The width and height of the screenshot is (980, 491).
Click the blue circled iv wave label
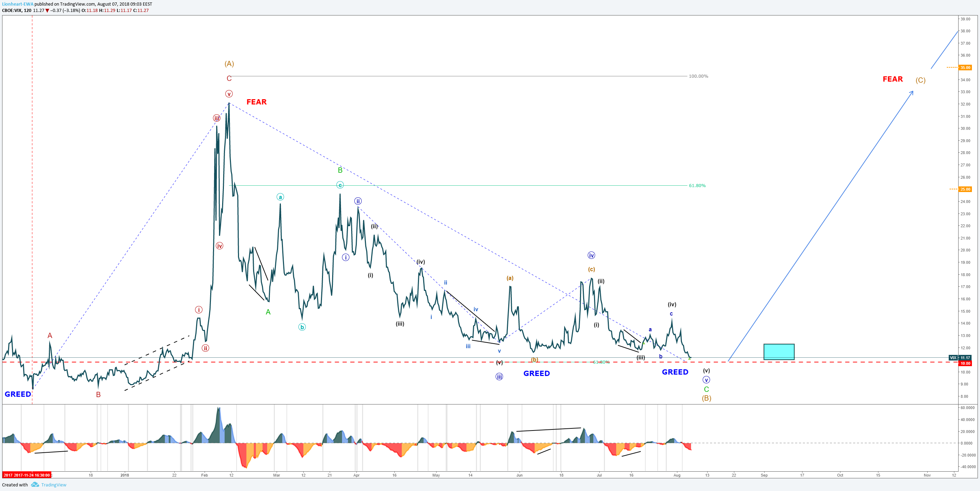591,255
